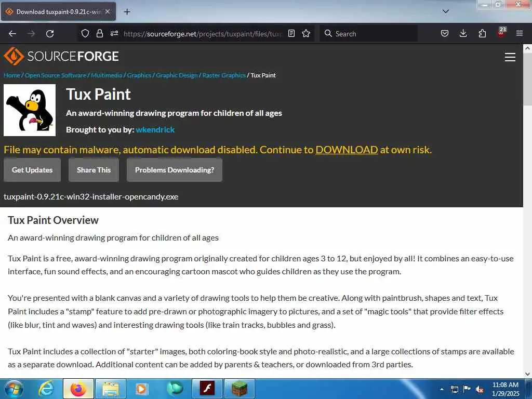The height and width of the screenshot is (399, 532).
Task: Click the network tray icon
Action: 455,389
